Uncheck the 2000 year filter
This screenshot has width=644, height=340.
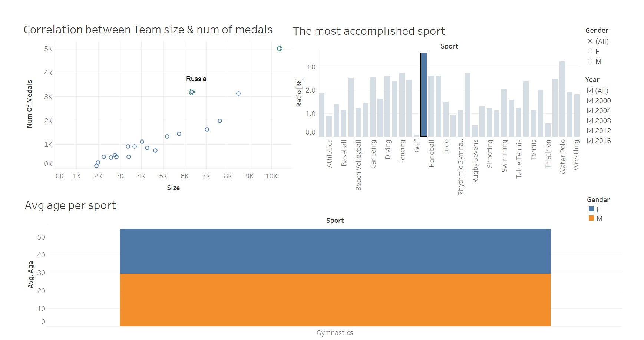590,100
